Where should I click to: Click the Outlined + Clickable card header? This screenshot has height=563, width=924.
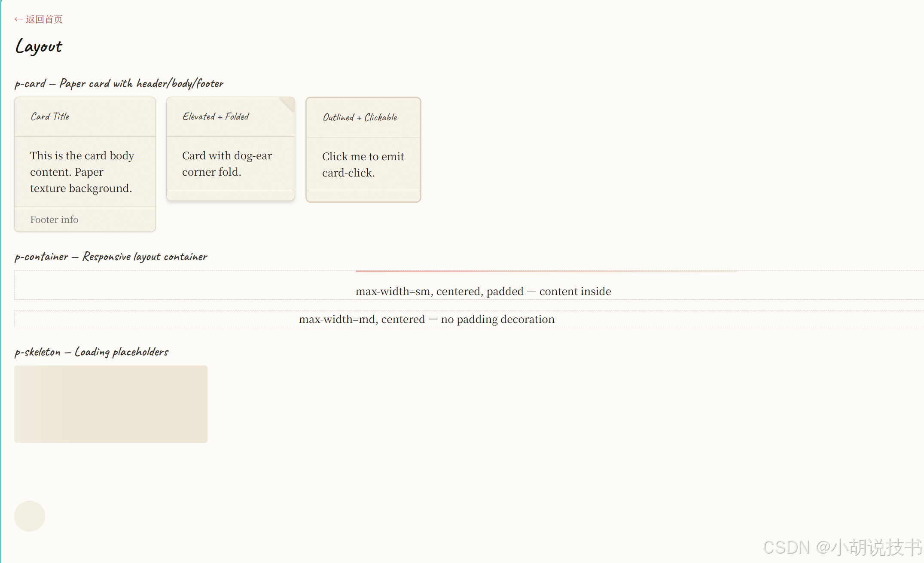pos(360,117)
